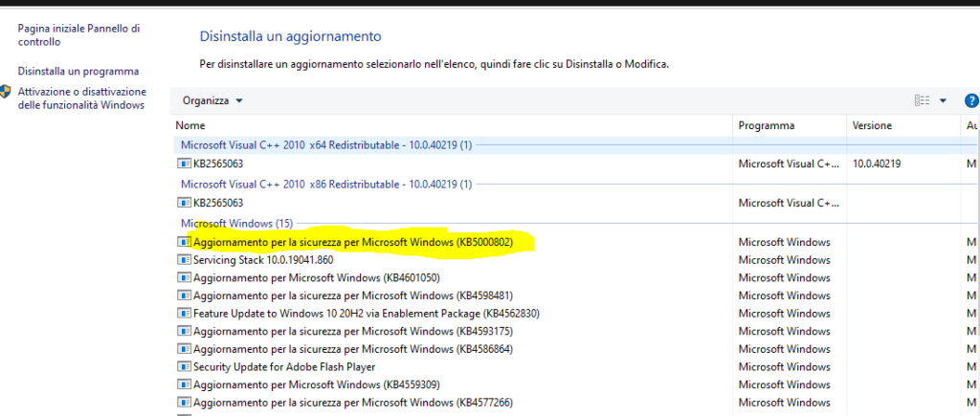The height and width of the screenshot is (416, 980).
Task: Click the icon beside KB4577266 row
Action: click(184, 403)
